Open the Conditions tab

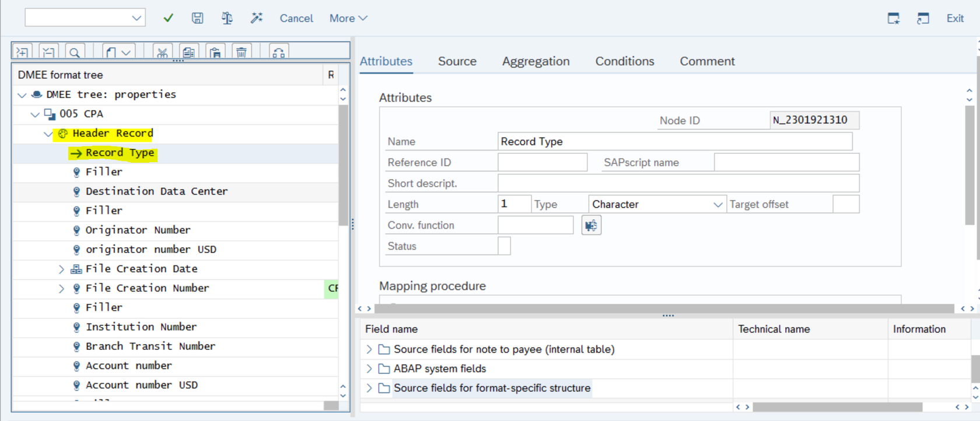click(625, 61)
